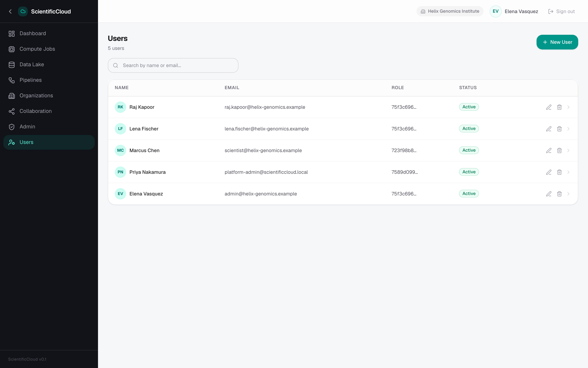Delete Raj Kapoor user
The width and height of the screenshot is (588, 368).
coord(559,107)
